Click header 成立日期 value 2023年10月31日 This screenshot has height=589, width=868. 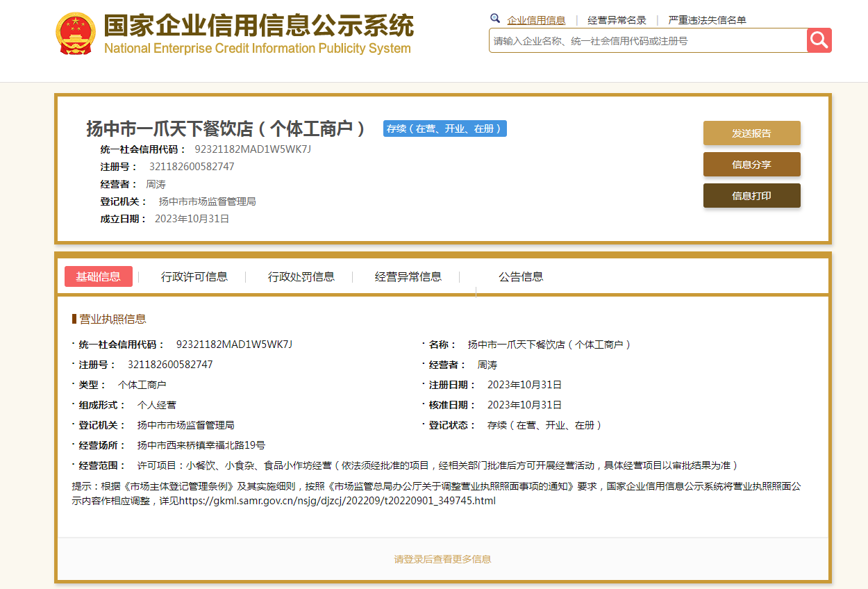(x=192, y=219)
